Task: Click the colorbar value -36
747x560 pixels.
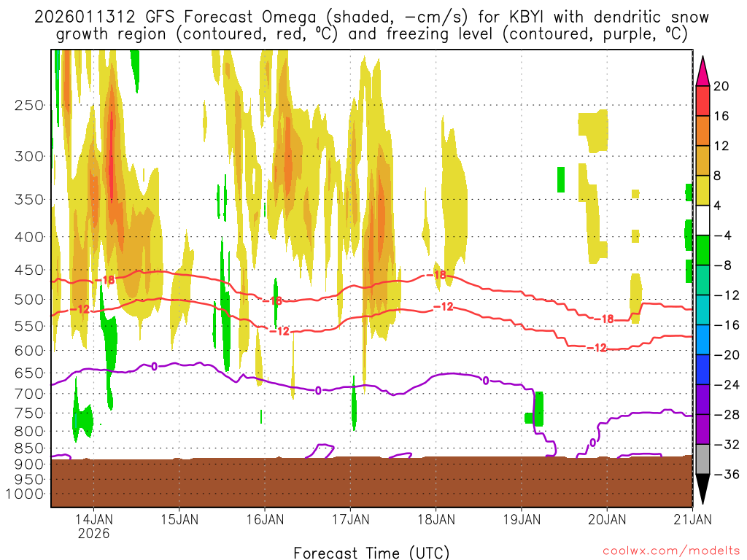Action: coord(727,474)
